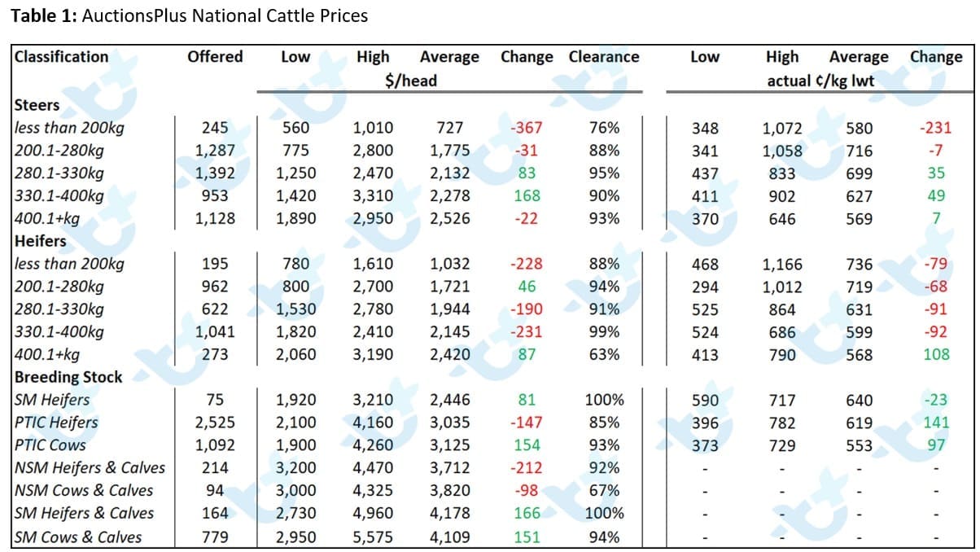Select the Steers section heading

36,105
